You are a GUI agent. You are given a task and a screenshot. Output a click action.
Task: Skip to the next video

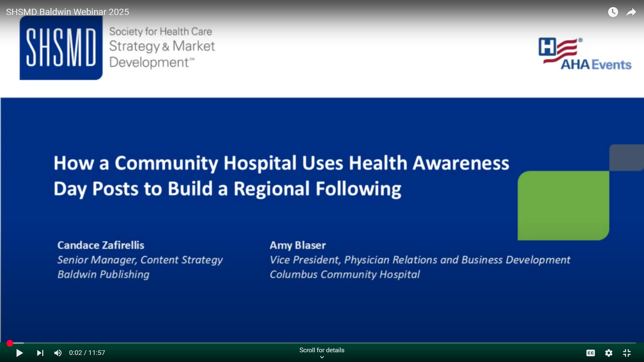click(40, 353)
